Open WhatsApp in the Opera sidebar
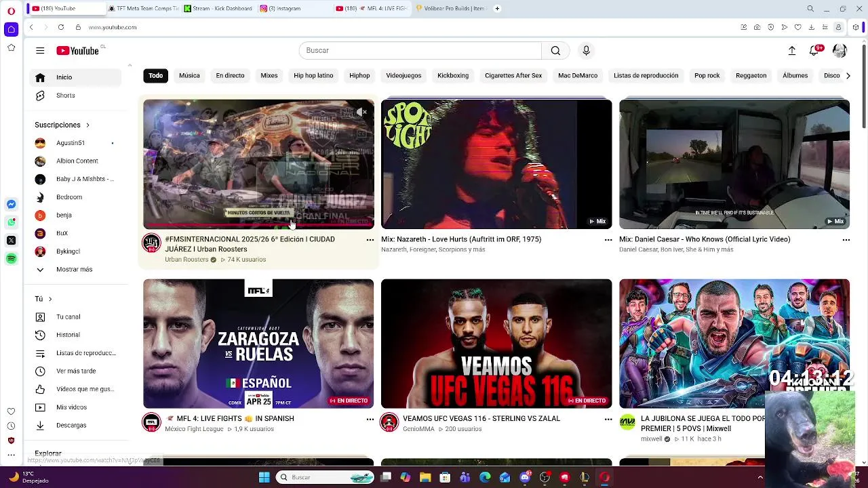Viewport: 868px width, 488px height. coord(11,222)
